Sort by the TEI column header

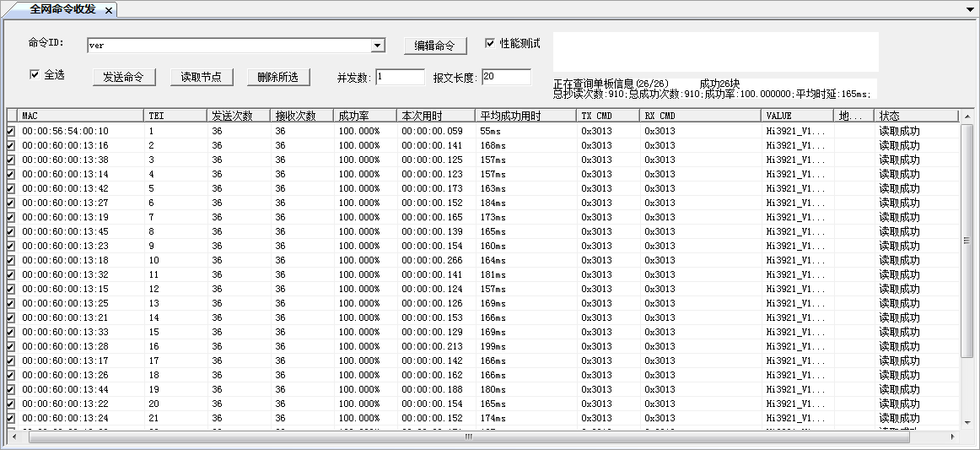click(175, 116)
